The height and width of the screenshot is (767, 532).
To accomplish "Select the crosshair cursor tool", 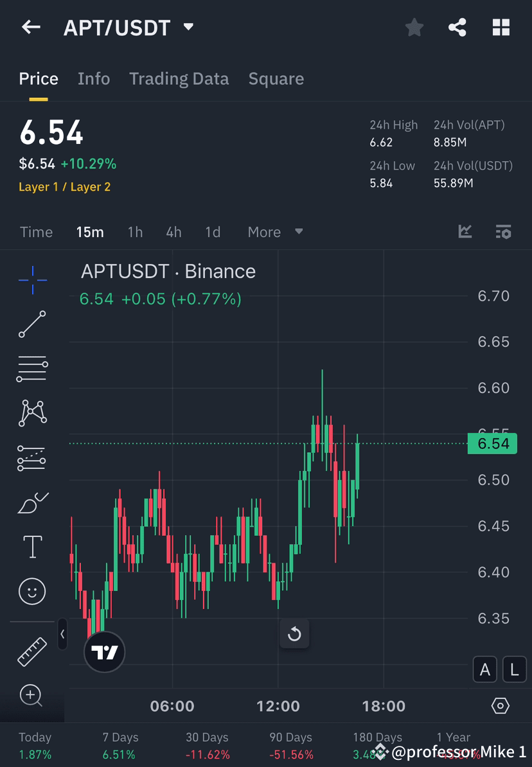I will [32, 279].
